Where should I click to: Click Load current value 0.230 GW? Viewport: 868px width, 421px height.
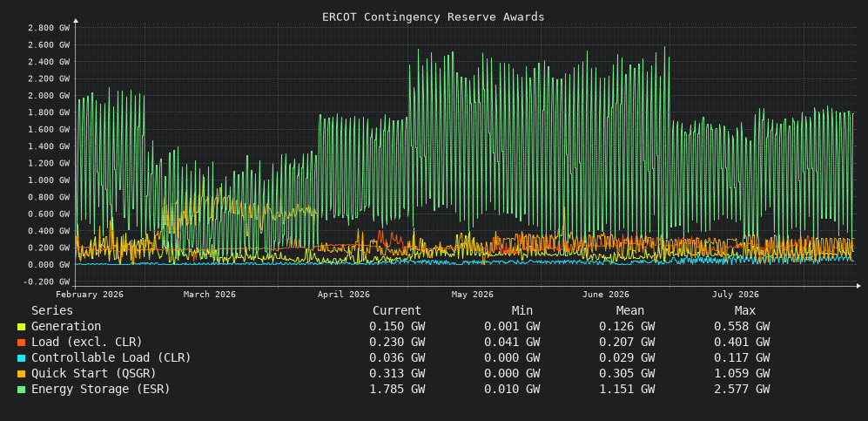tap(397, 342)
